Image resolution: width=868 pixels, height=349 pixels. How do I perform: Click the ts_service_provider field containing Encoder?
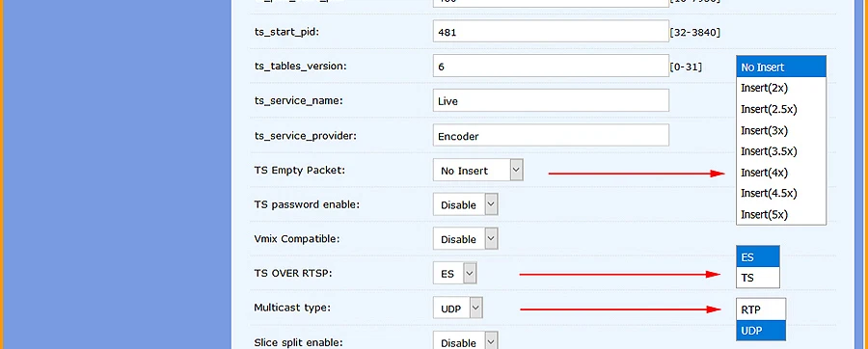click(551, 136)
